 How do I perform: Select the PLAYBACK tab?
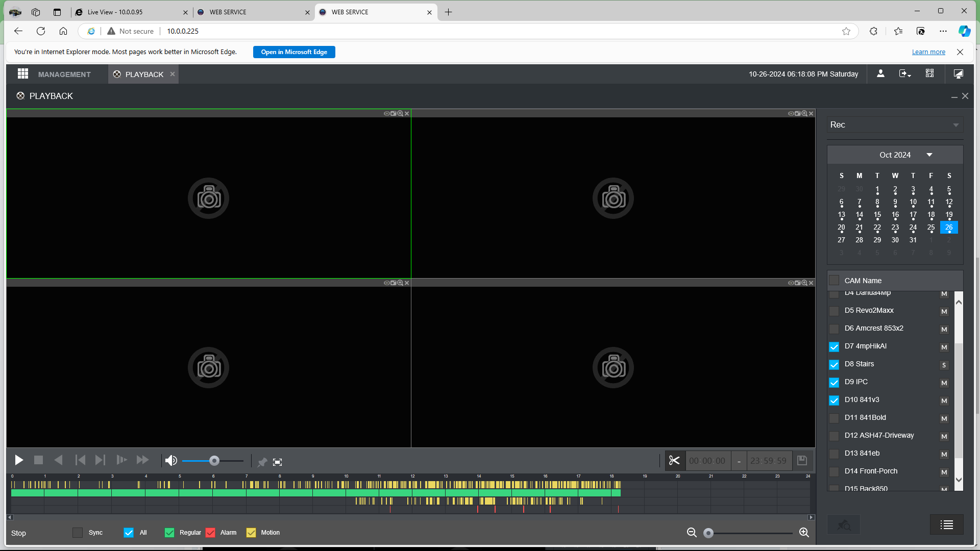coord(144,74)
